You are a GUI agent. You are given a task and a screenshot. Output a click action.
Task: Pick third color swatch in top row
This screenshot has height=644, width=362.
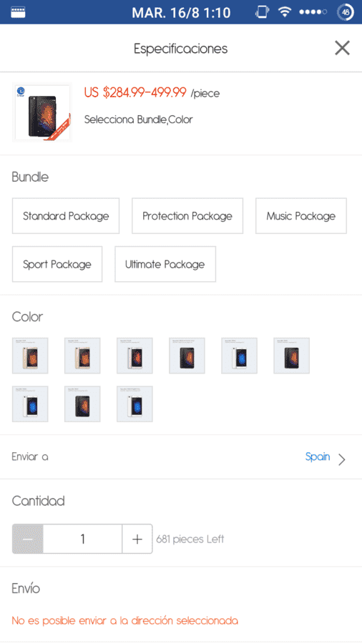pos(134,356)
